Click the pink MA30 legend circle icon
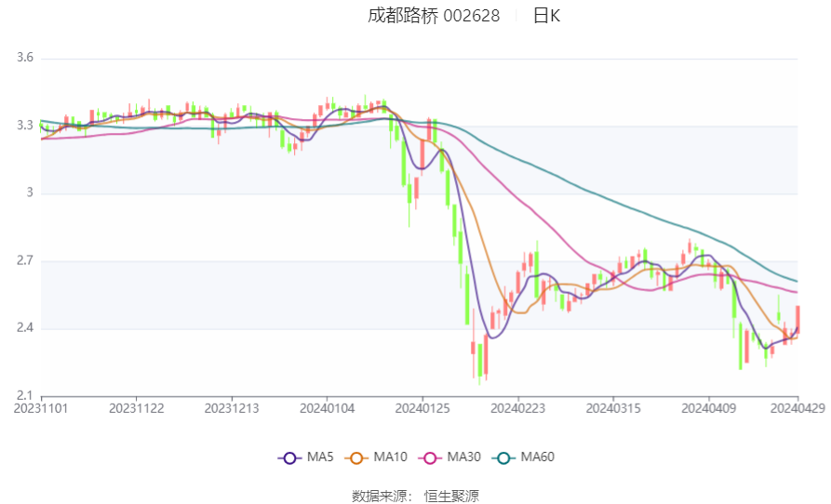The image size is (831, 504). click(430, 458)
